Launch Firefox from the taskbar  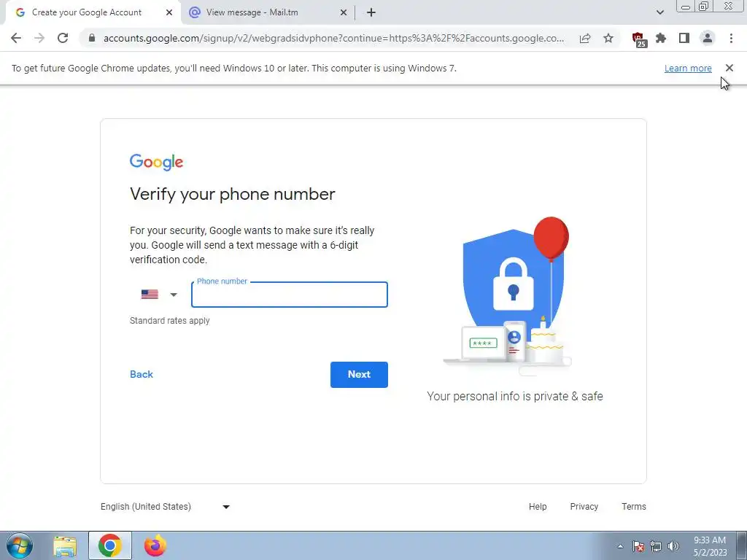click(x=155, y=545)
